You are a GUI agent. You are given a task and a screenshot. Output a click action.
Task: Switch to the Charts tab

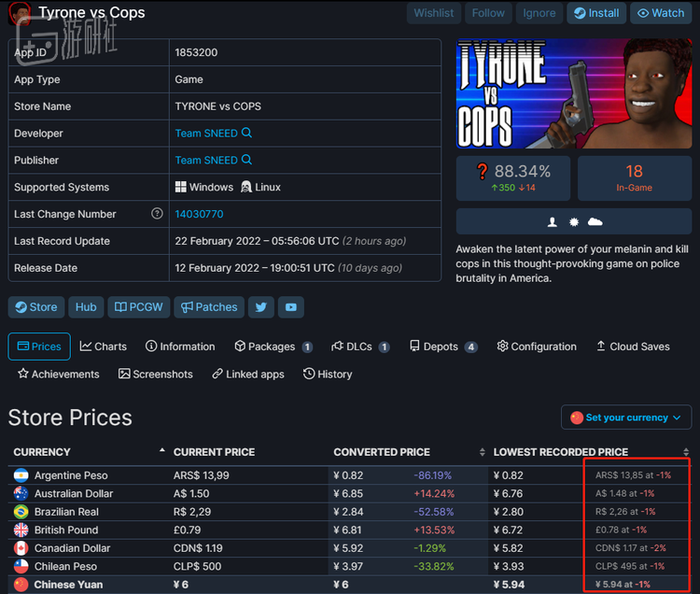103,346
